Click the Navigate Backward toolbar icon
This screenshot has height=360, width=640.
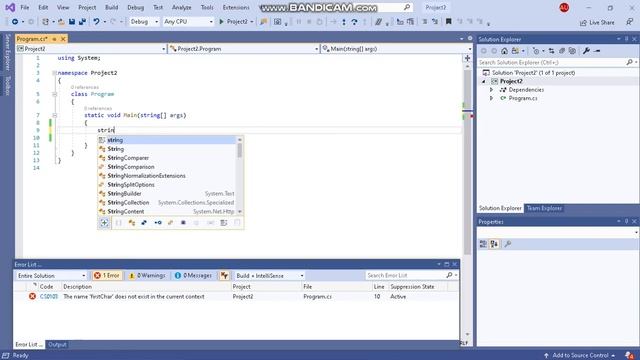15,22
